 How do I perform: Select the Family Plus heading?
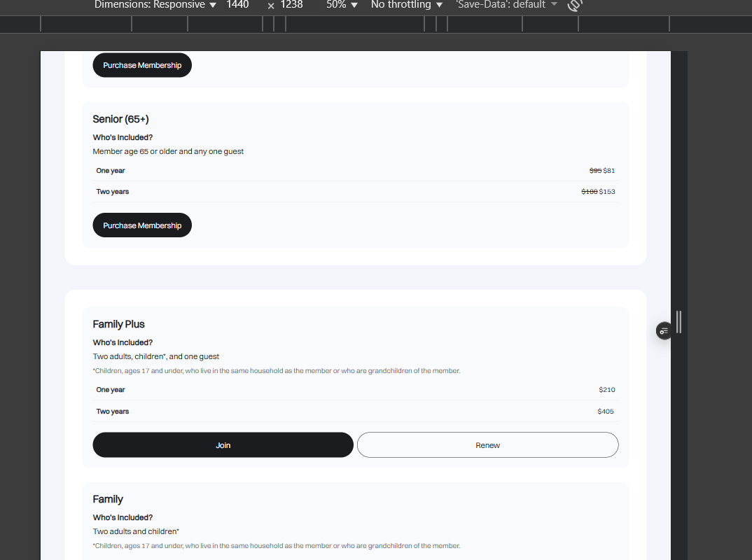(118, 324)
